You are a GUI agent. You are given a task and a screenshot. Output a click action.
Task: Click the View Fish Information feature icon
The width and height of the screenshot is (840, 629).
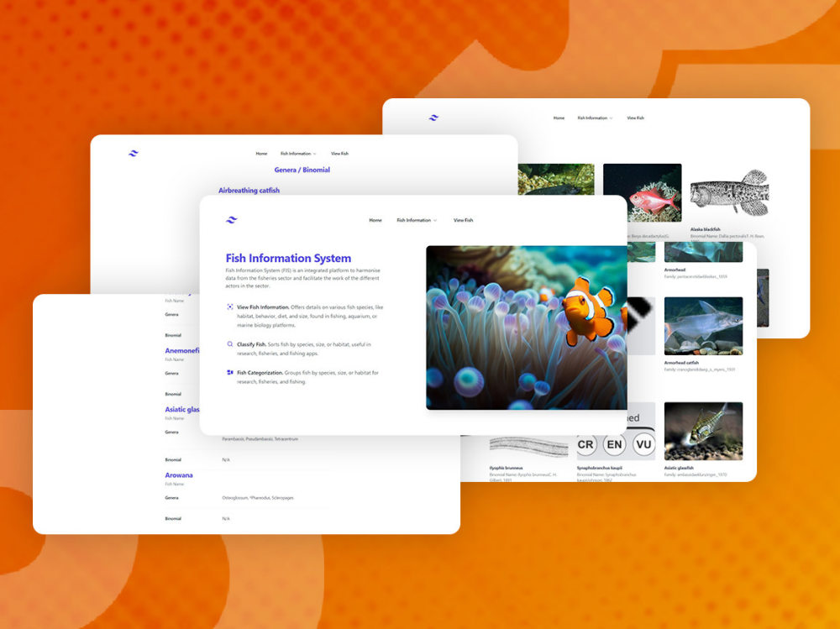click(230, 307)
